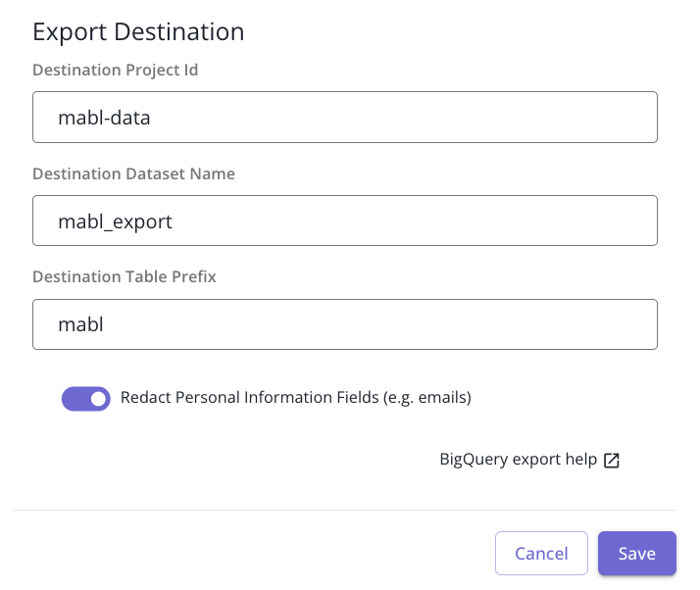Click the 'mabl-data' text value
This screenshot has width=700, height=590.
pyautogui.click(x=104, y=119)
